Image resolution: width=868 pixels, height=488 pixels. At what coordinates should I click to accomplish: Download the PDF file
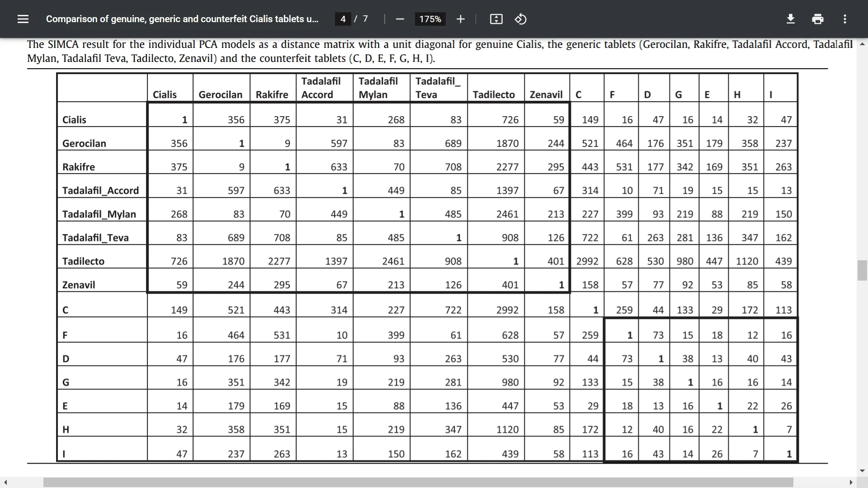pos(790,19)
